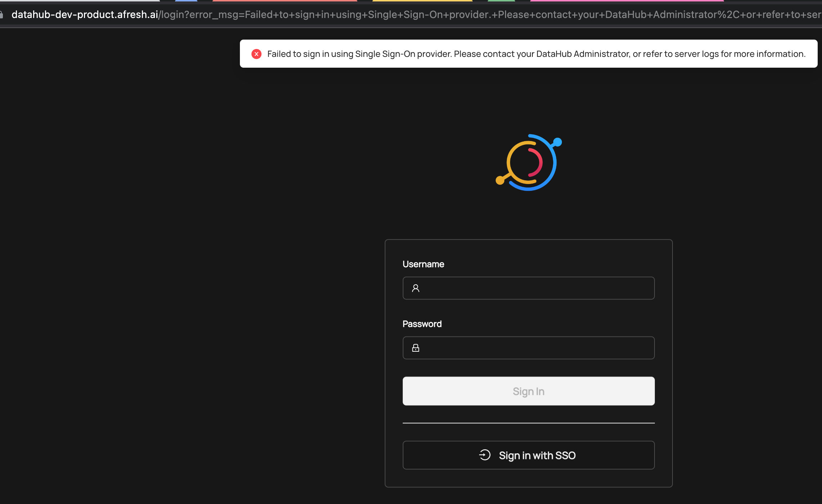Screen dimensions: 822x504
Task: Click the user icon in Username field
Action: point(416,288)
